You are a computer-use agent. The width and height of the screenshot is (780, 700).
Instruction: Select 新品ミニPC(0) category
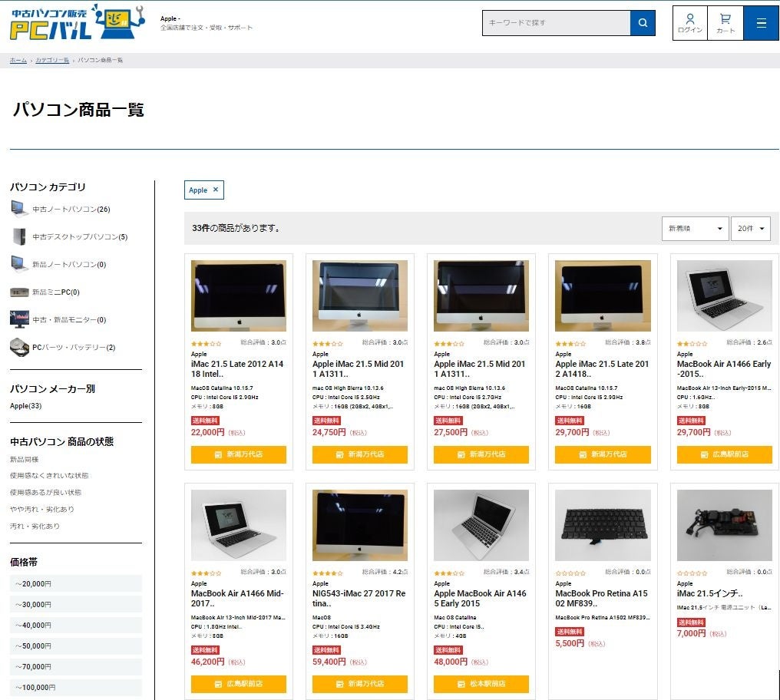[x=56, y=292]
